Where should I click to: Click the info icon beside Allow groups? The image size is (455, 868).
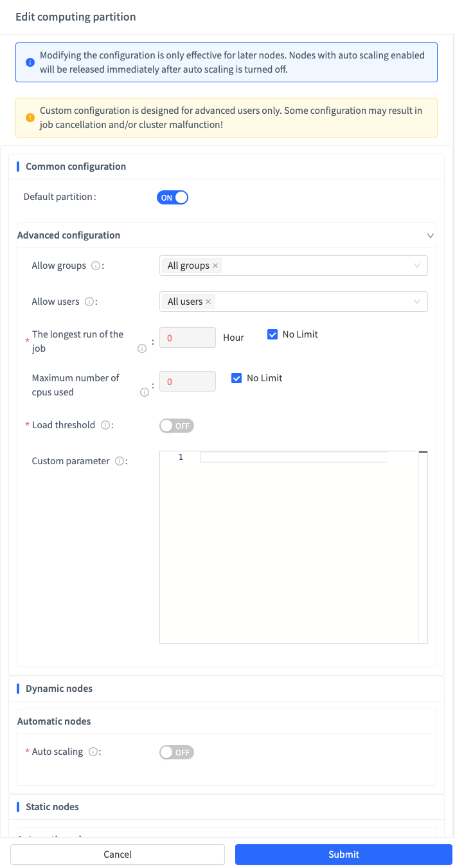[96, 266]
